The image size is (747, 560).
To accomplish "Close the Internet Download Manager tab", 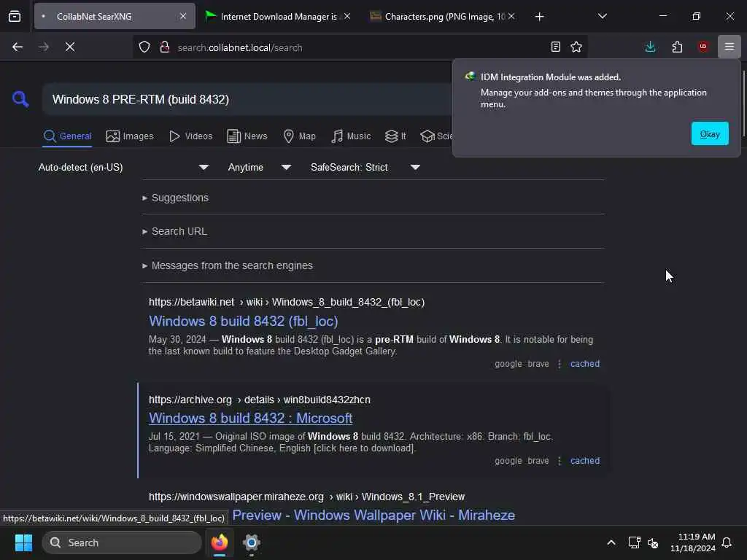I will point(347,16).
